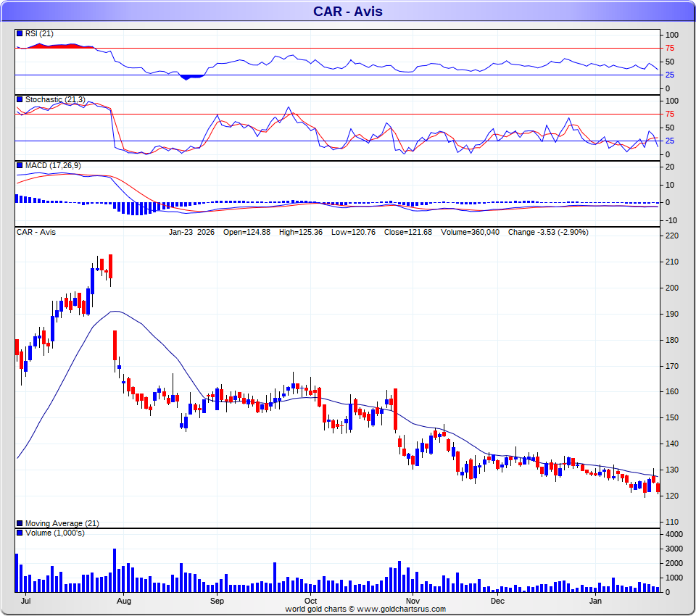Image resolution: width=696 pixels, height=616 pixels.
Task: Click the 4000 volume axis label
Action: pos(674,534)
